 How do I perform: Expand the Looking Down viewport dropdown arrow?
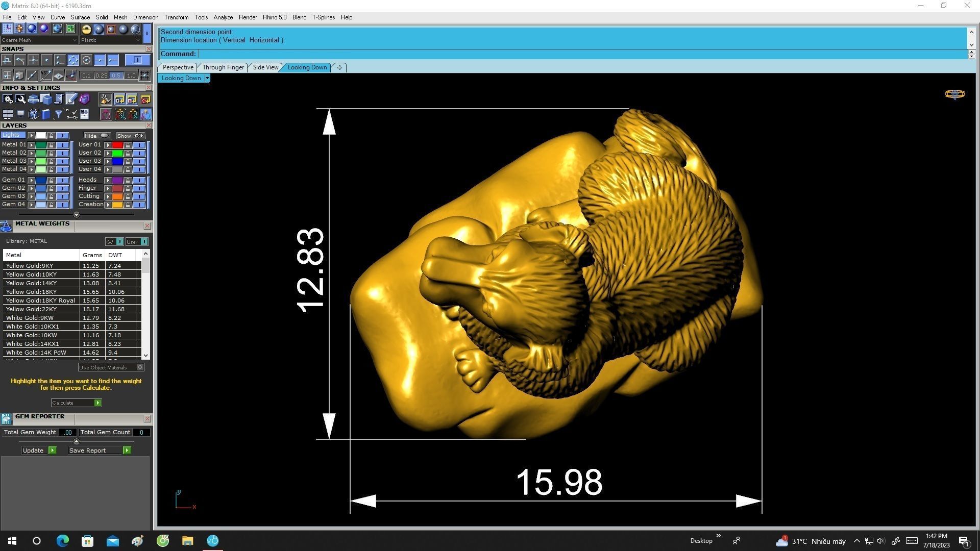[207, 78]
